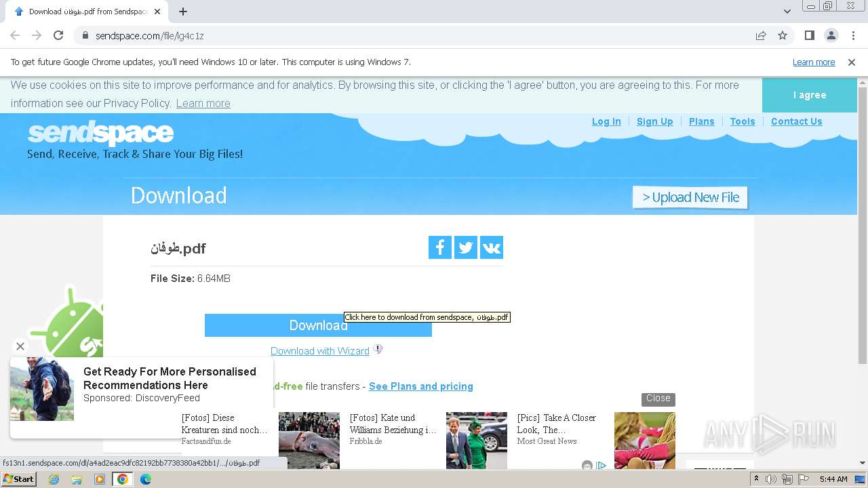Click the page scrollbar up arrow
This screenshot has width=868, height=488.
tap(863, 83)
